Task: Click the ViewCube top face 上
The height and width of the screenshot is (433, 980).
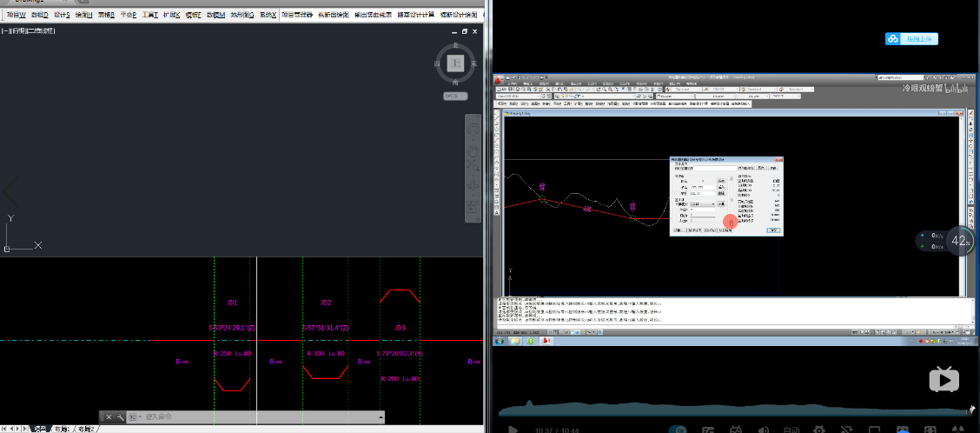Action: click(x=455, y=63)
